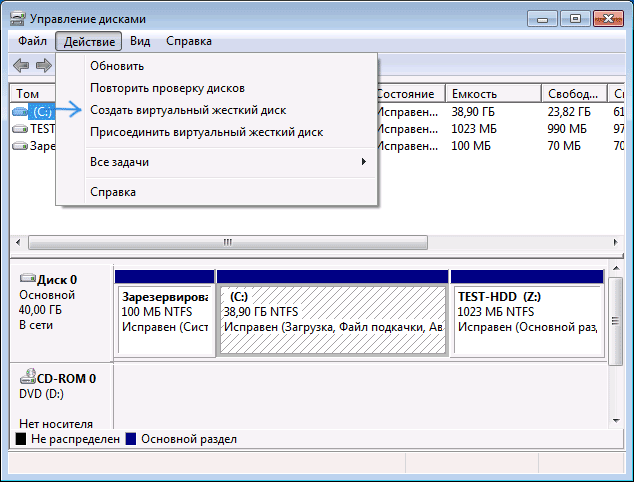Click the black Не распределен legend swatch
This screenshot has width=634, height=482.
click(22, 439)
